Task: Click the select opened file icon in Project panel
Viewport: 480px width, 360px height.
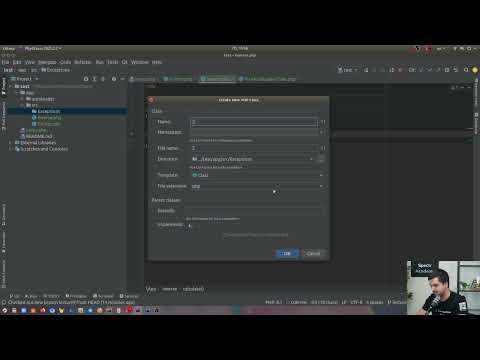Action: [86, 79]
